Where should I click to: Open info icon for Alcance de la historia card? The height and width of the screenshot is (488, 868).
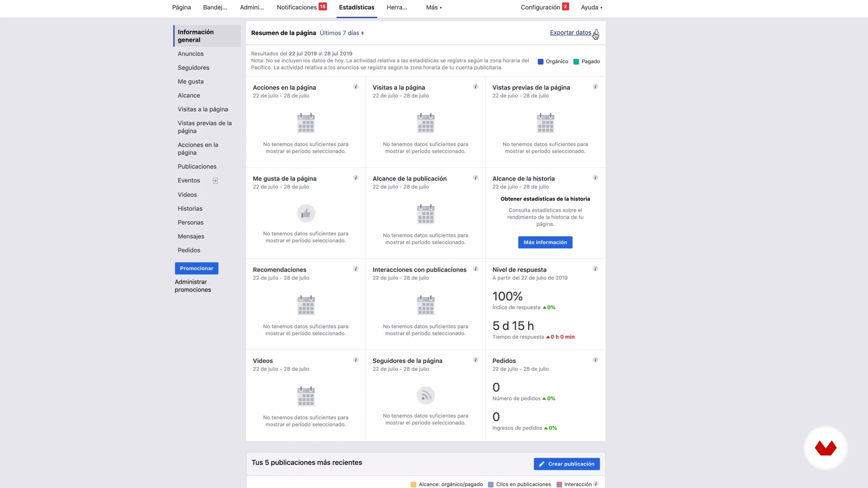[x=595, y=178]
